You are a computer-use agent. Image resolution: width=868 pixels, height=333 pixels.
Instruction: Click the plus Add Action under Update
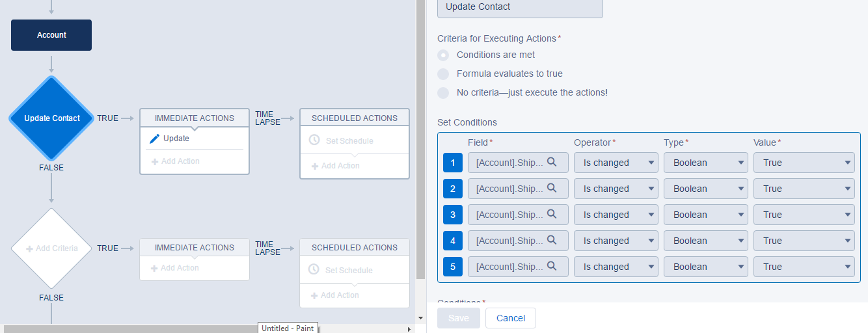176,161
